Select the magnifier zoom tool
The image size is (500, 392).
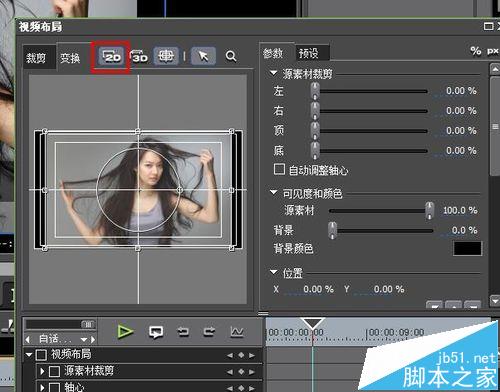[x=231, y=56]
